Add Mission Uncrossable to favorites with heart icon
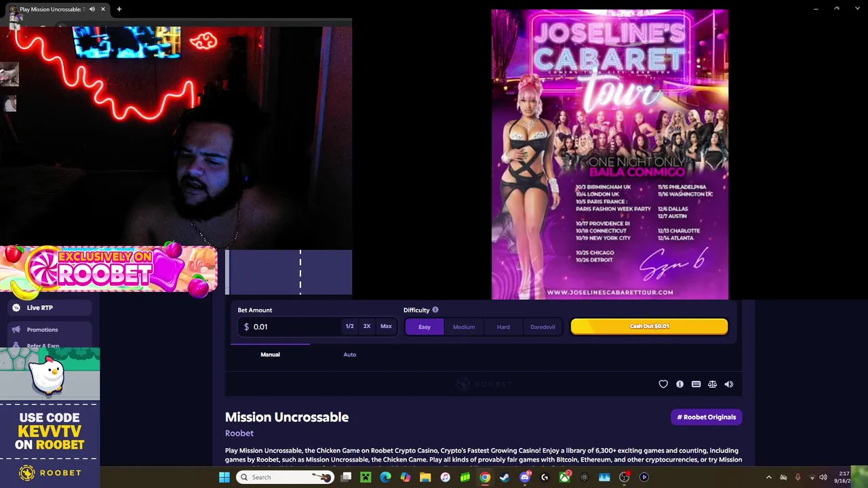The image size is (868, 488). click(663, 384)
